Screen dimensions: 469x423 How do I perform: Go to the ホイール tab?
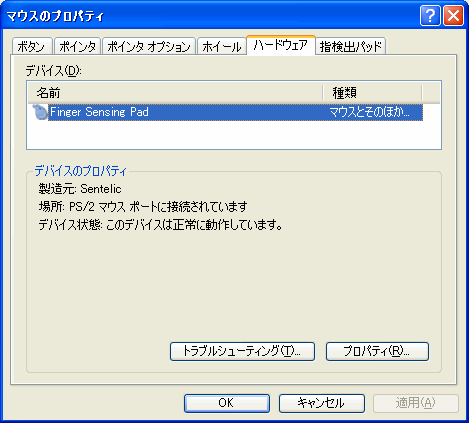222,46
